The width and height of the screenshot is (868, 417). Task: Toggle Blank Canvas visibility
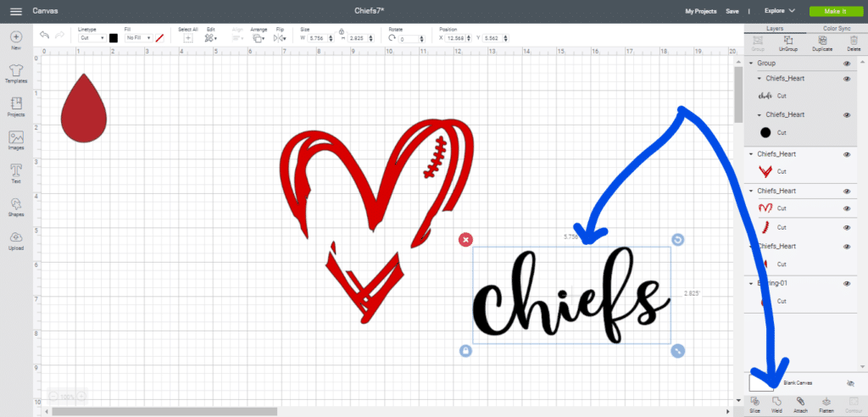tap(851, 383)
